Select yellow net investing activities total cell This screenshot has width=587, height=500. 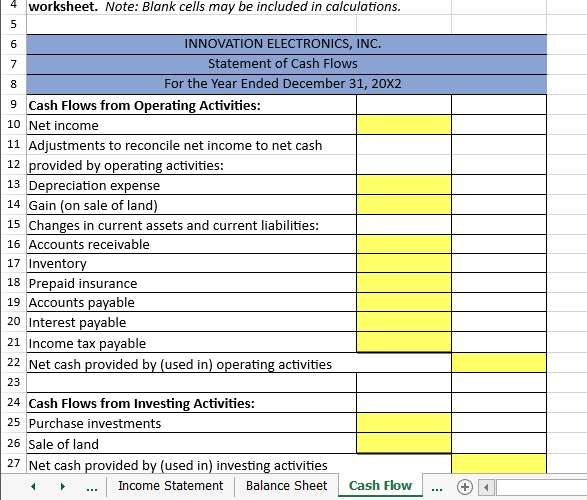pos(499,464)
